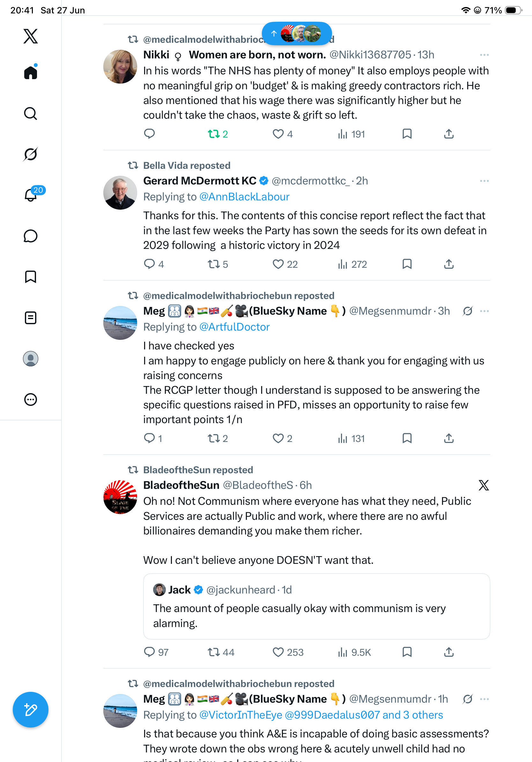532x762 pixels.
Task: Open the @ArtfulDoctor reply link
Action: click(x=234, y=327)
